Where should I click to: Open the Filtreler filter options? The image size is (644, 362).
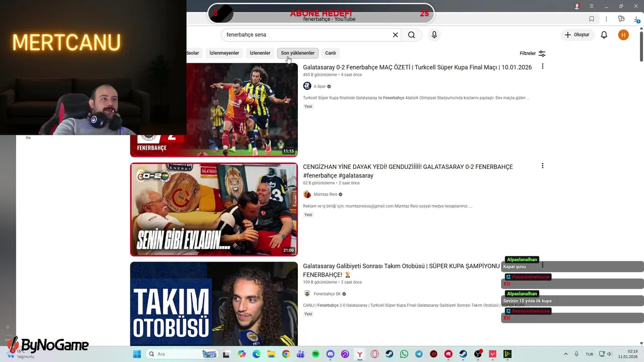[532, 53]
